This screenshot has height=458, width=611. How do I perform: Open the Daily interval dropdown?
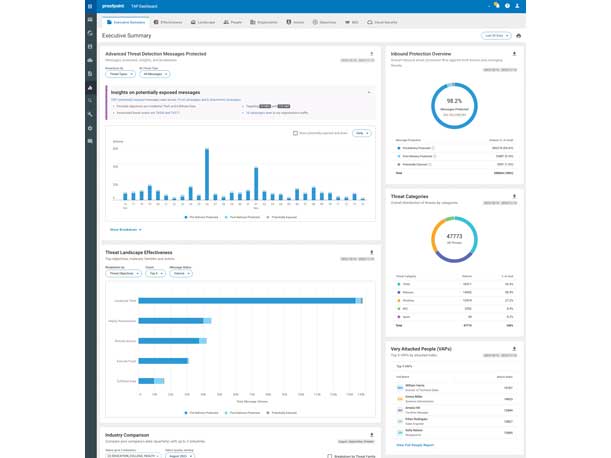(360, 132)
